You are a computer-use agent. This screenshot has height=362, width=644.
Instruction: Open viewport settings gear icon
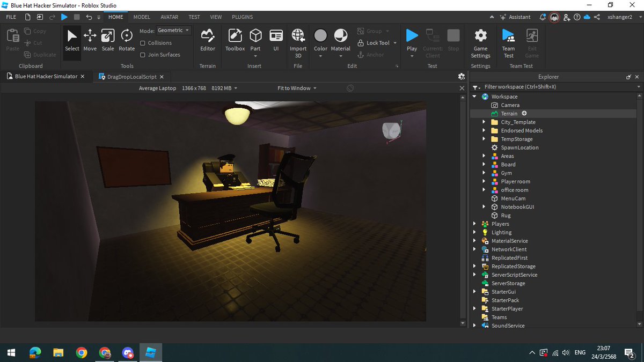coord(461,77)
